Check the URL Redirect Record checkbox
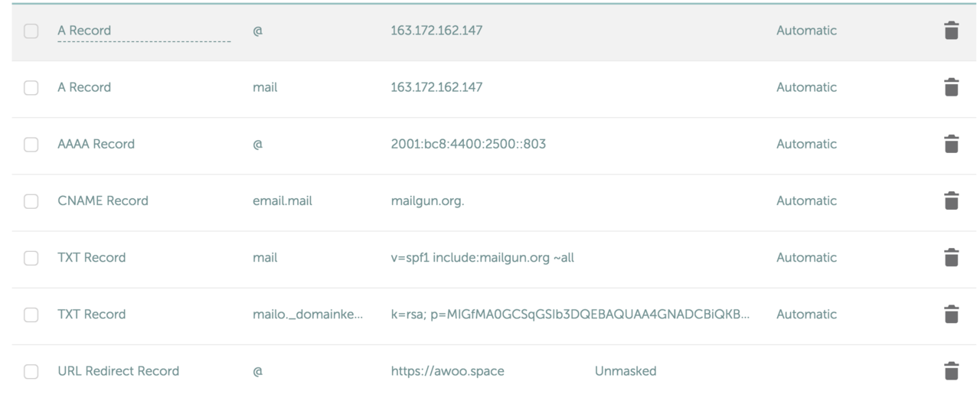Screen dimensions: 980x401 pyautogui.click(x=31, y=372)
